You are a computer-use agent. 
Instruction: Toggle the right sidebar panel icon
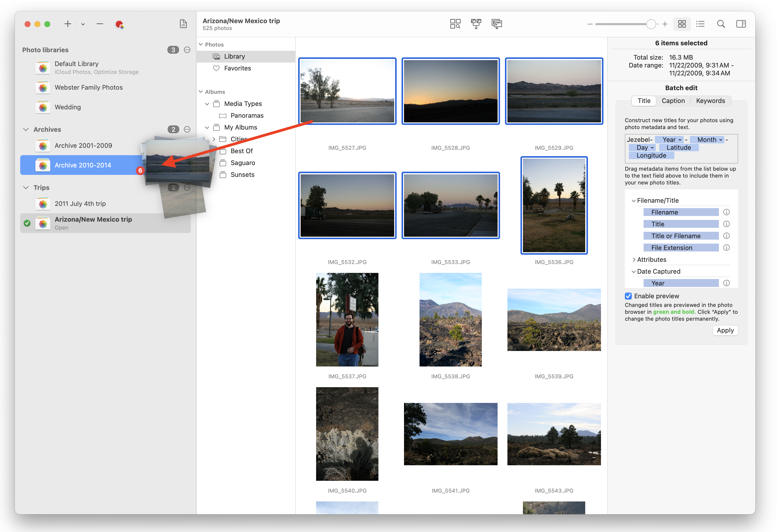pyautogui.click(x=741, y=24)
